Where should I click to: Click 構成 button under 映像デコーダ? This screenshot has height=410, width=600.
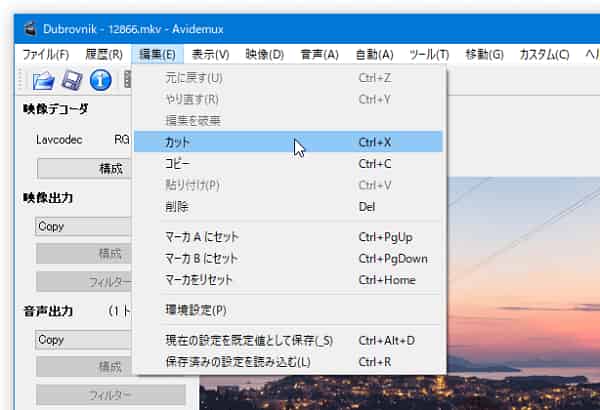click(85, 168)
